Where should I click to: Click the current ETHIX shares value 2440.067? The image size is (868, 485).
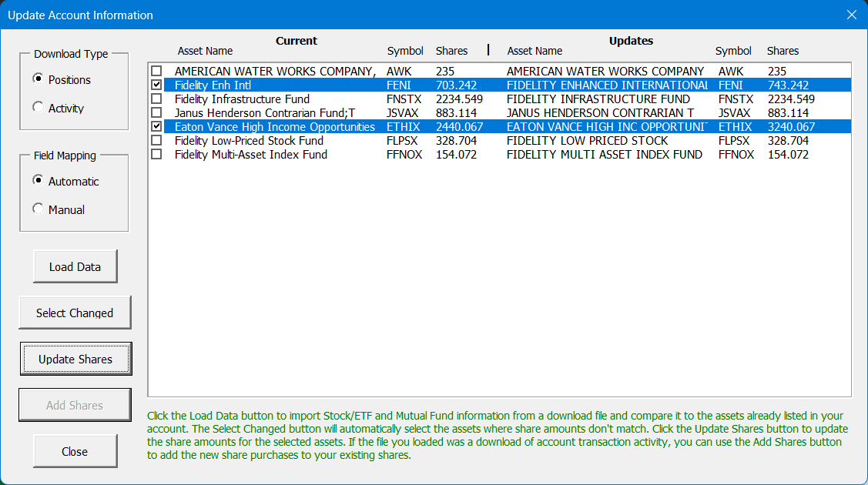tap(460, 127)
